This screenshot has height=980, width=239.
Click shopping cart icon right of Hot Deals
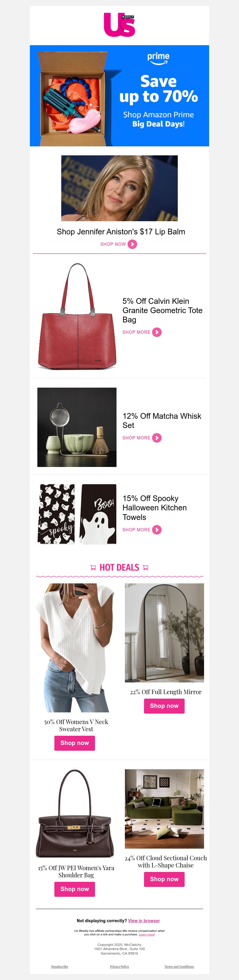145,568
